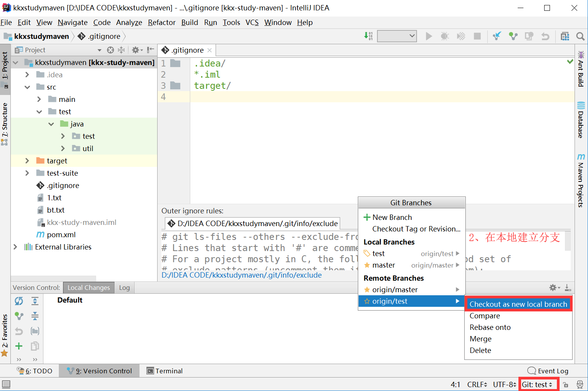This screenshot has width=588, height=391.
Task: Open Database side panel
Action: (x=581, y=120)
